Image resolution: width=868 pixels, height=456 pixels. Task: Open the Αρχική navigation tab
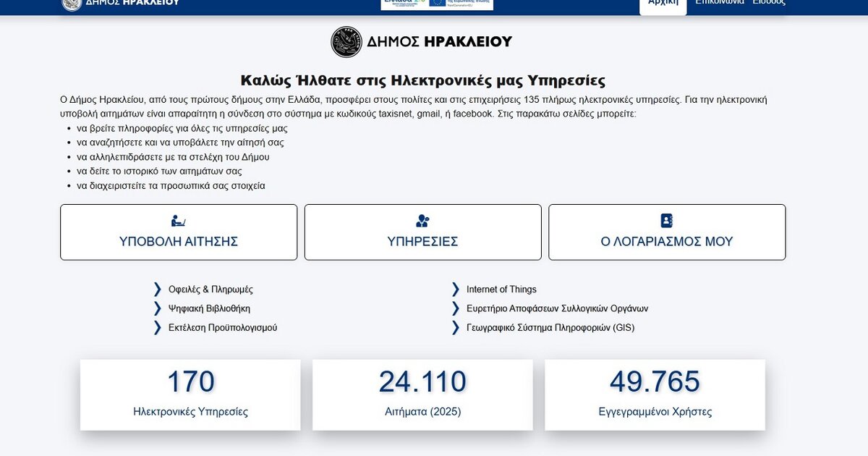pos(663,4)
